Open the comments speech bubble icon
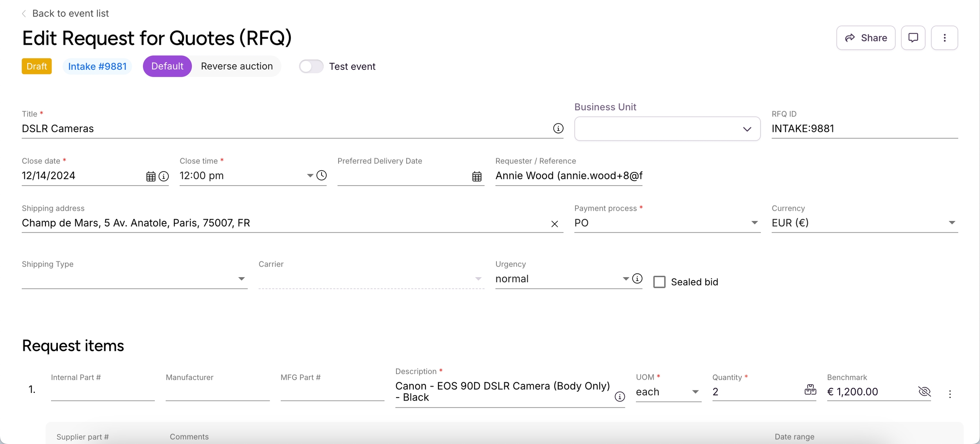Screen dimensions: 980x444 [913, 38]
